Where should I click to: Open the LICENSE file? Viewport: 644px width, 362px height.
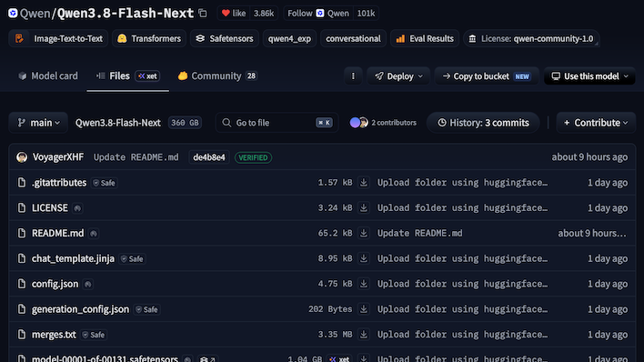point(50,208)
